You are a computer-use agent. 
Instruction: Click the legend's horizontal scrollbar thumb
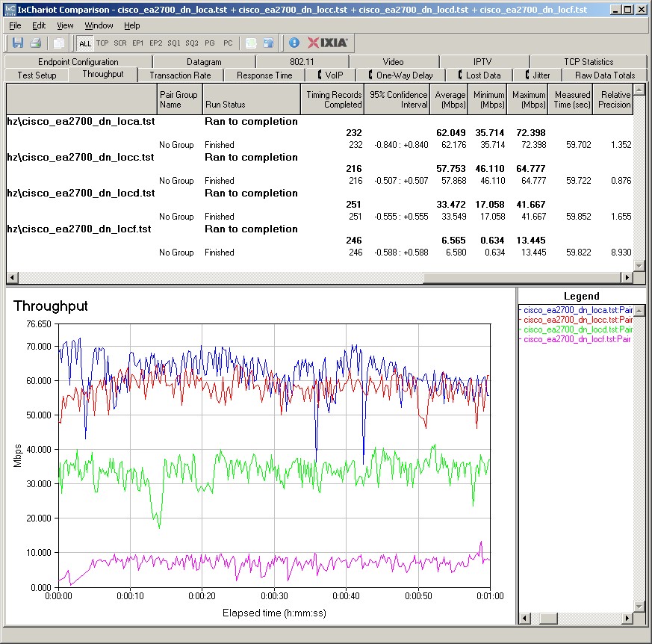tap(548, 619)
